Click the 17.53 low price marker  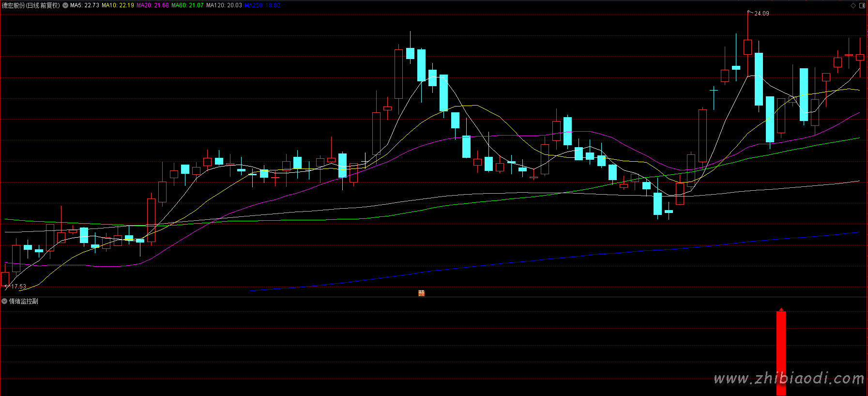(x=19, y=287)
